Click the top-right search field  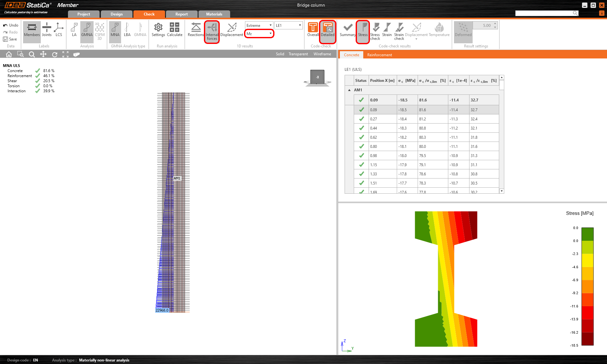544,13
